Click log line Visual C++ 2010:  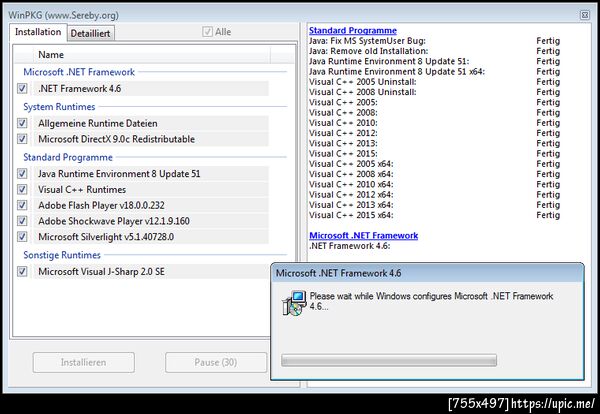click(343, 123)
